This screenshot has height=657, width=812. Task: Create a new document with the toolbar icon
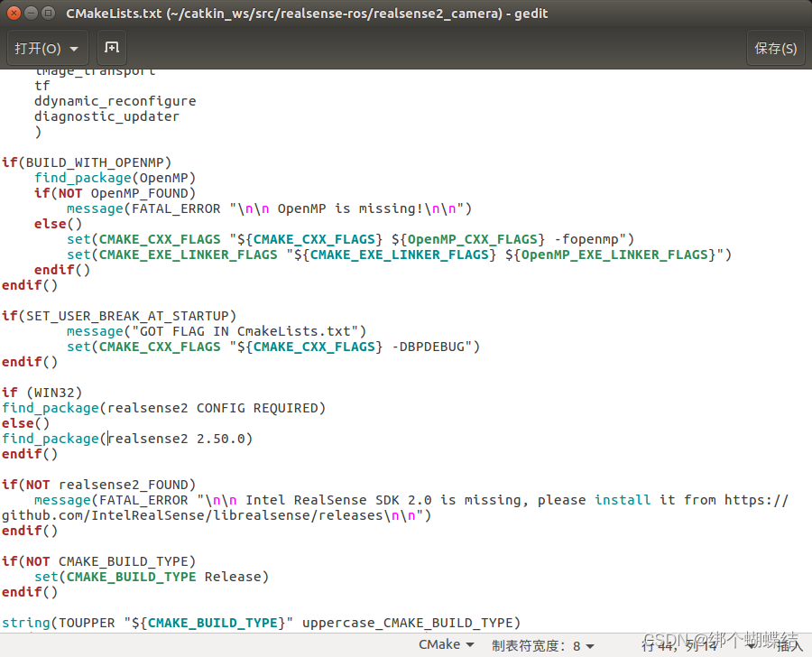point(112,48)
